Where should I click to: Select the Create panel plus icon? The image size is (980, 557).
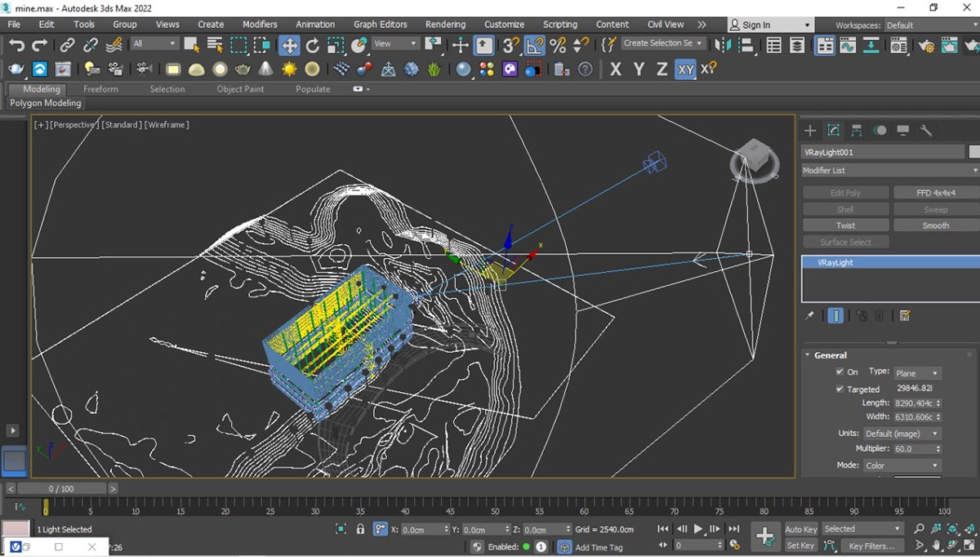click(x=810, y=130)
